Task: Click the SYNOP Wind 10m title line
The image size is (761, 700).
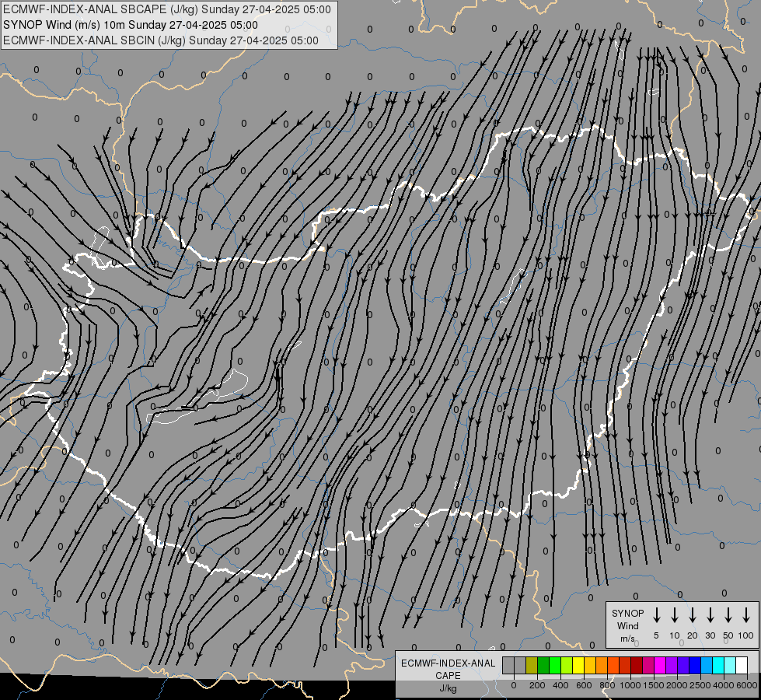Action: click(130, 25)
